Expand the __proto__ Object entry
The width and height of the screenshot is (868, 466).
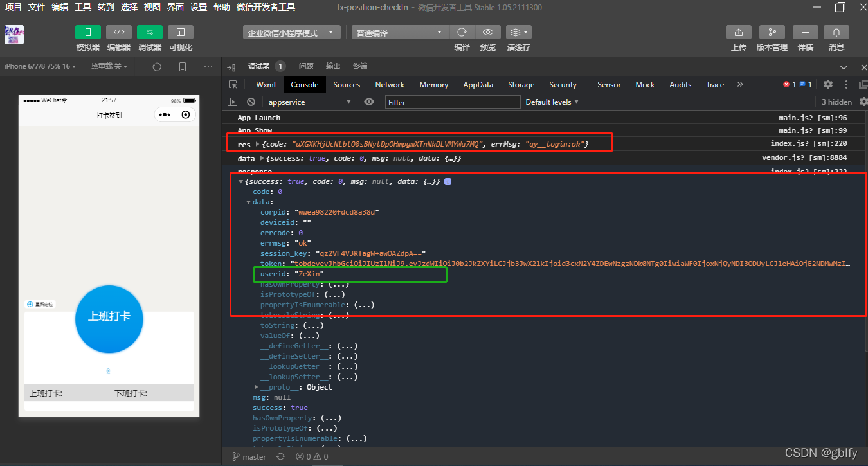pos(257,387)
